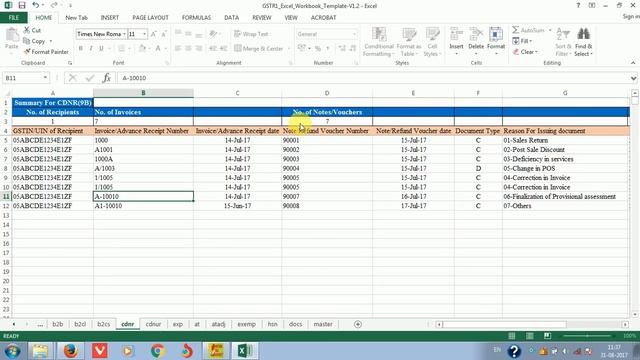This screenshot has width=640, height=360.
Task: Open Firefox from the taskbar
Action: pos(70,351)
